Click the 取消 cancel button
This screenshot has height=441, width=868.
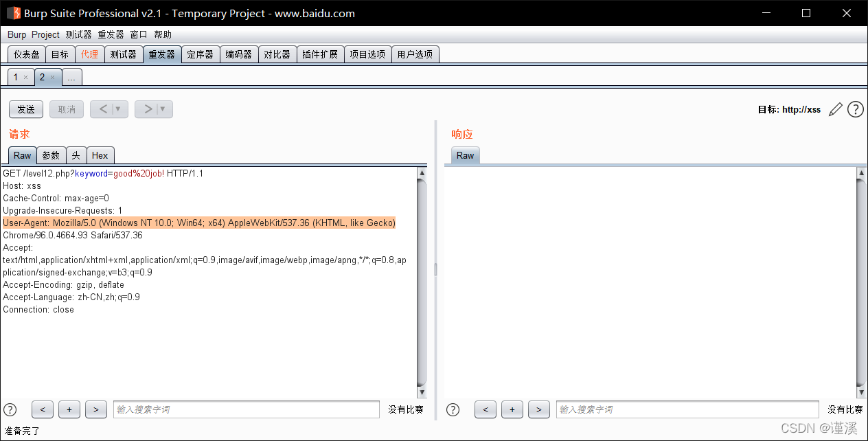(67, 109)
